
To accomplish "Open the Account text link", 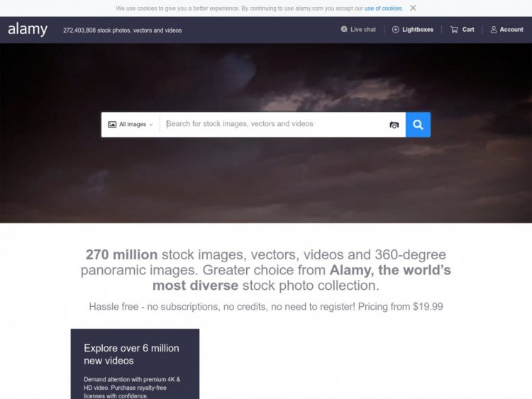I will coord(511,30).
